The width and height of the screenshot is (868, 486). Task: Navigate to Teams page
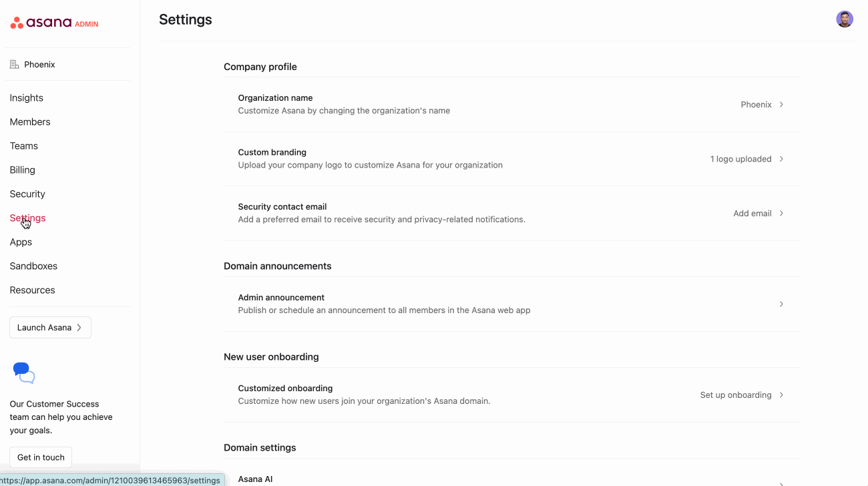[24, 146]
